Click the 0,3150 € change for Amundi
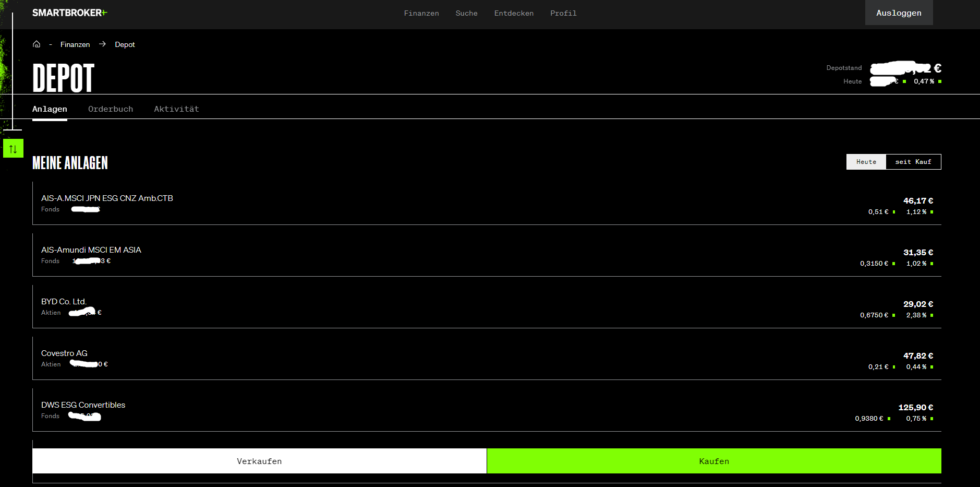Screen dimensions: 980x487 874,264
